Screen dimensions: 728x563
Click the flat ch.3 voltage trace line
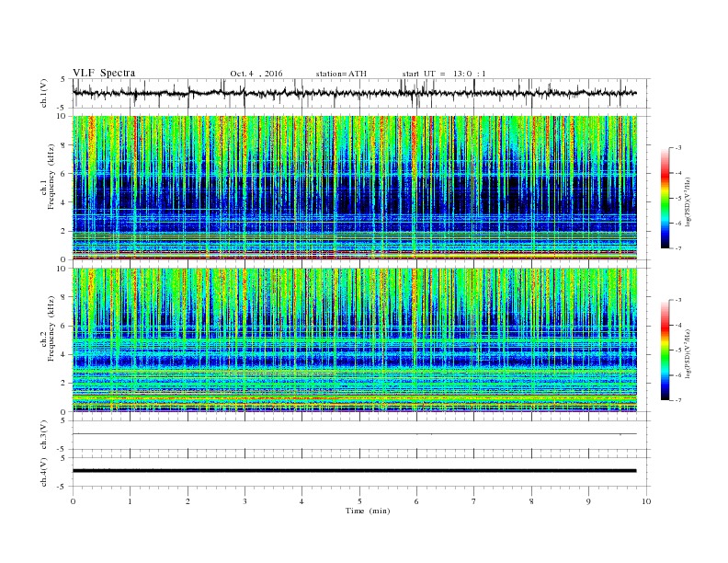(x=354, y=434)
